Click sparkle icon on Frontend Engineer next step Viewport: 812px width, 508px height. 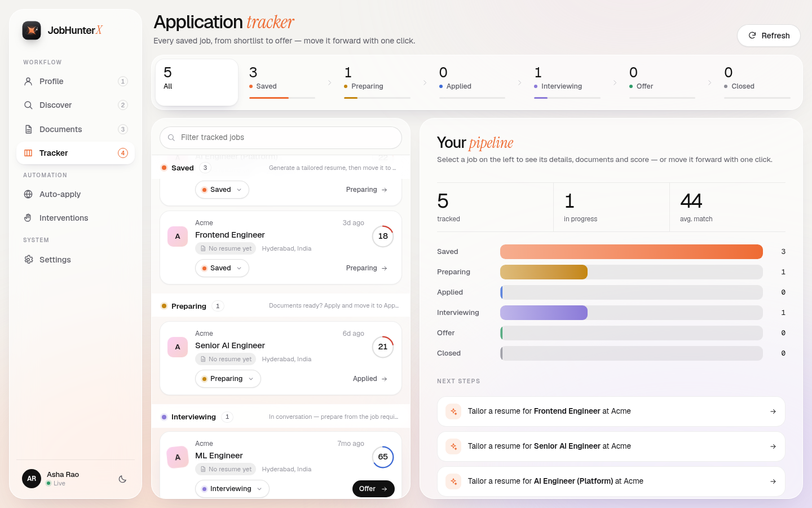point(453,411)
